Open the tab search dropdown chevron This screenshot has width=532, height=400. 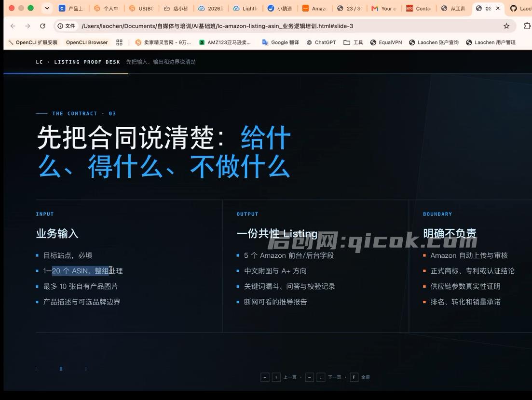[47, 9]
